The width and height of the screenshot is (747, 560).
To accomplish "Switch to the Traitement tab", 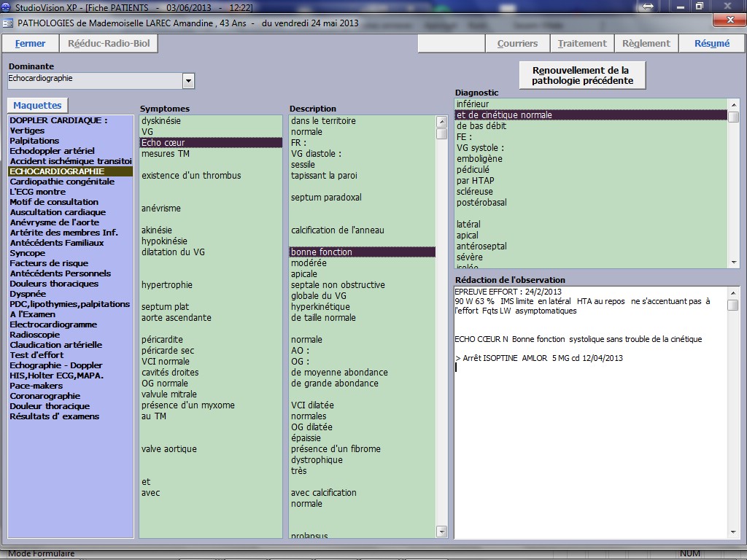I will pos(582,44).
